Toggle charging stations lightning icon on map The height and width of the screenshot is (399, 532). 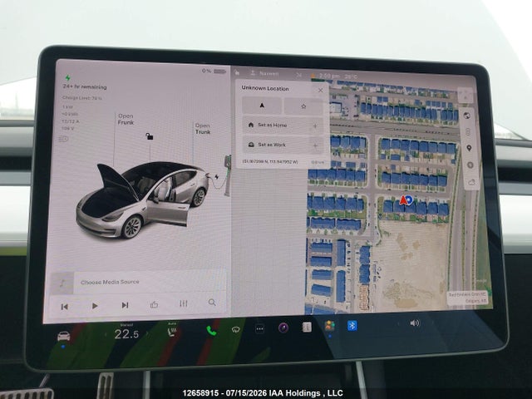click(x=470, y=165)
